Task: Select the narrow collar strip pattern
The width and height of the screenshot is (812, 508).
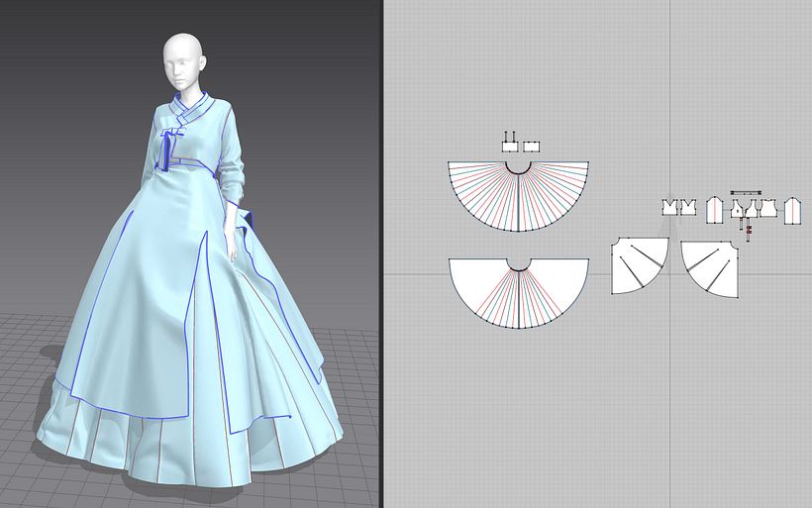Action: coord(746,193)
